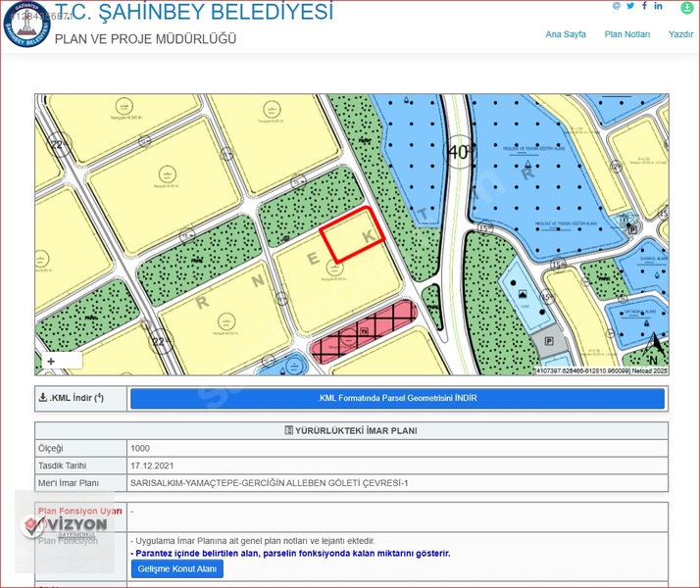Screen dimensions: 700x588
Task: Open the LinkedIn social link icon
Action: 658,6
